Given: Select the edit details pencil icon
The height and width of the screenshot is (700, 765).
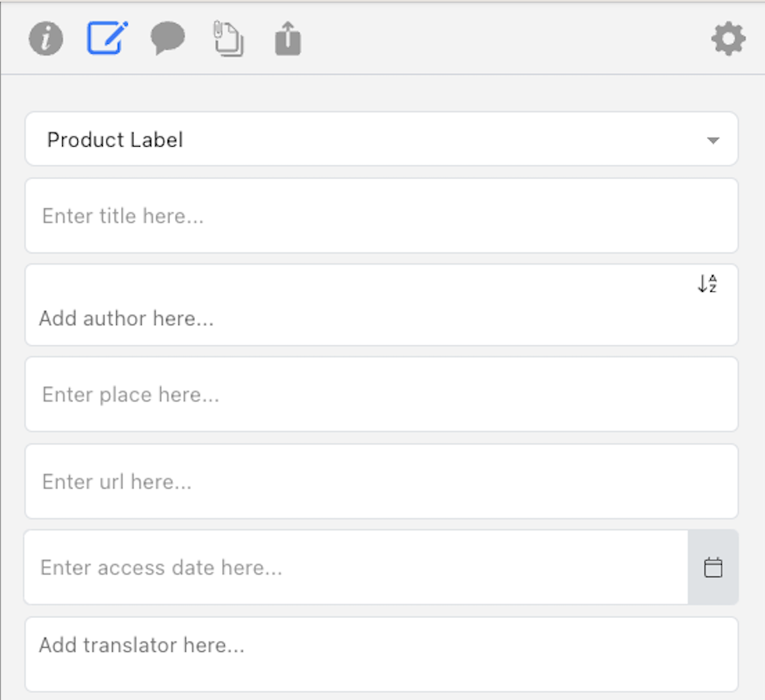Looking at the screenshot, I should (107, 37).
